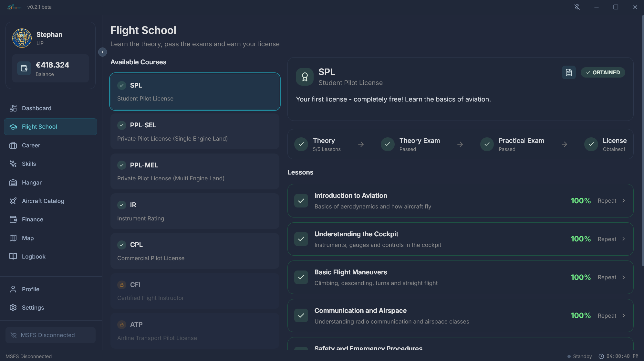644x361 pixels.
Task: Select the PPL-MEL course card
Action: point(195,172)
